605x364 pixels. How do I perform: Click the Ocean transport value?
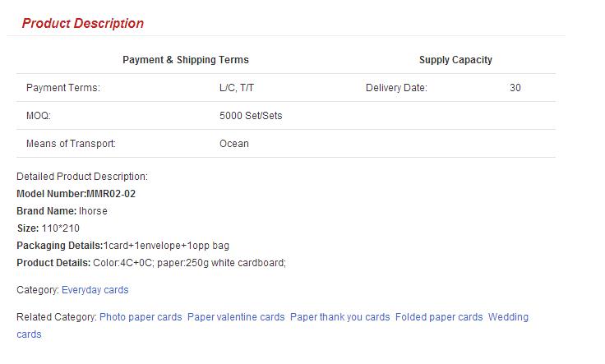tap(233, 144)
